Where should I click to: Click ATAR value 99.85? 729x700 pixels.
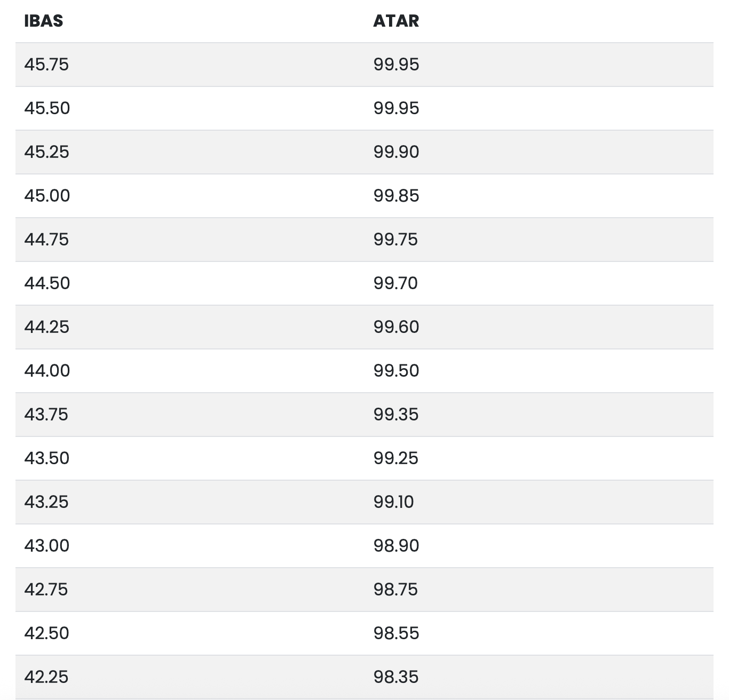coord(396,196)
